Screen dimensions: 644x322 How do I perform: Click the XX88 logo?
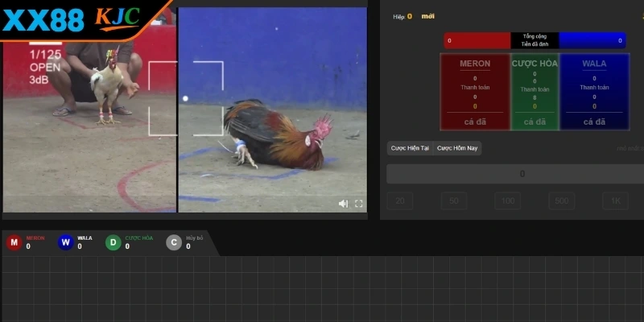pos(43,19)
